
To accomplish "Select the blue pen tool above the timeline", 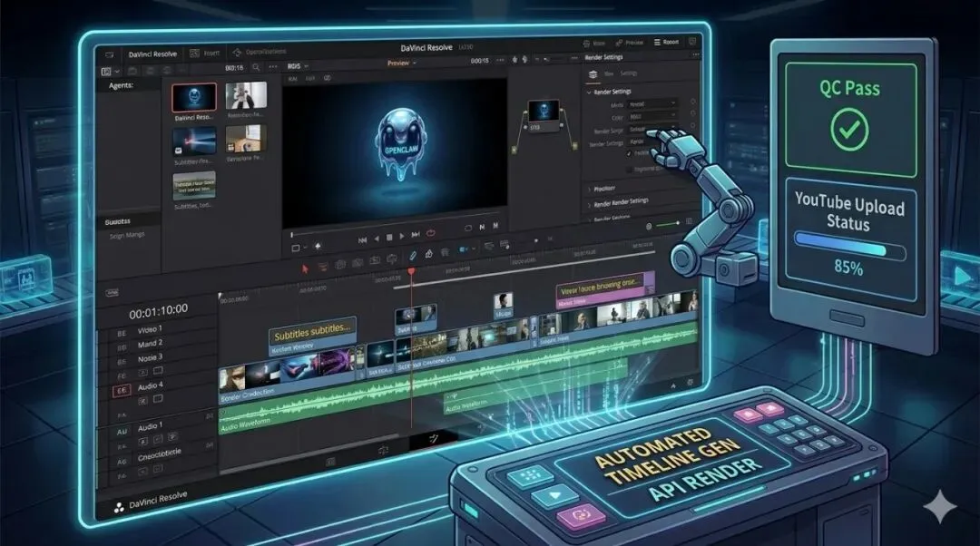I will [x=413, y=255].
